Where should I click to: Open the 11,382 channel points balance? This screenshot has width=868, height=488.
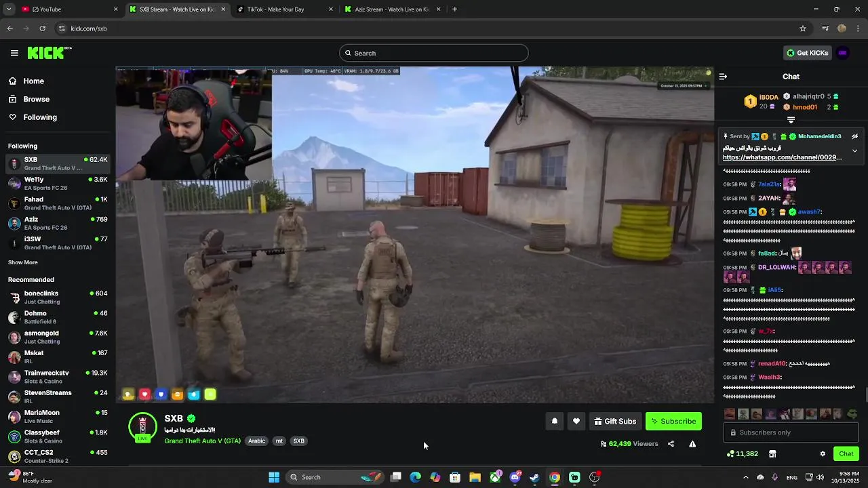[x=743, y=454]
